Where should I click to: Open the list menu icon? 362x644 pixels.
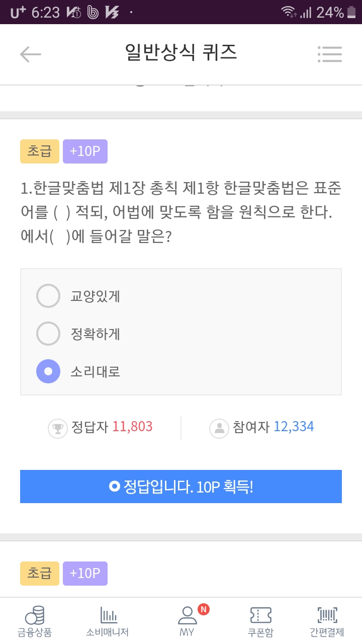point(330,54)
